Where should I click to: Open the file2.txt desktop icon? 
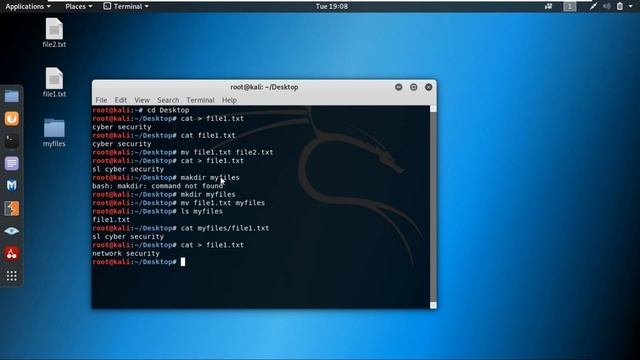pos(54,33)
